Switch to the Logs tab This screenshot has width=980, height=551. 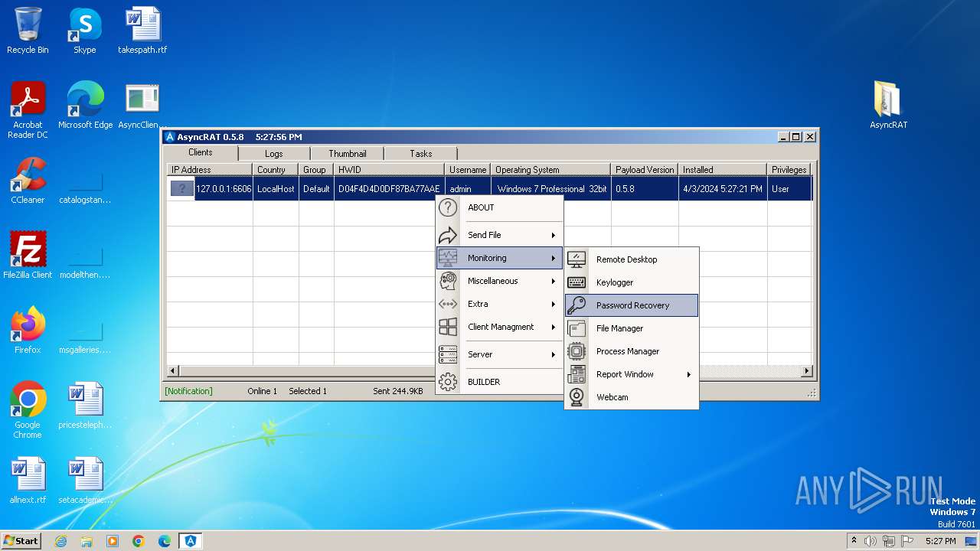click(273, 154)
